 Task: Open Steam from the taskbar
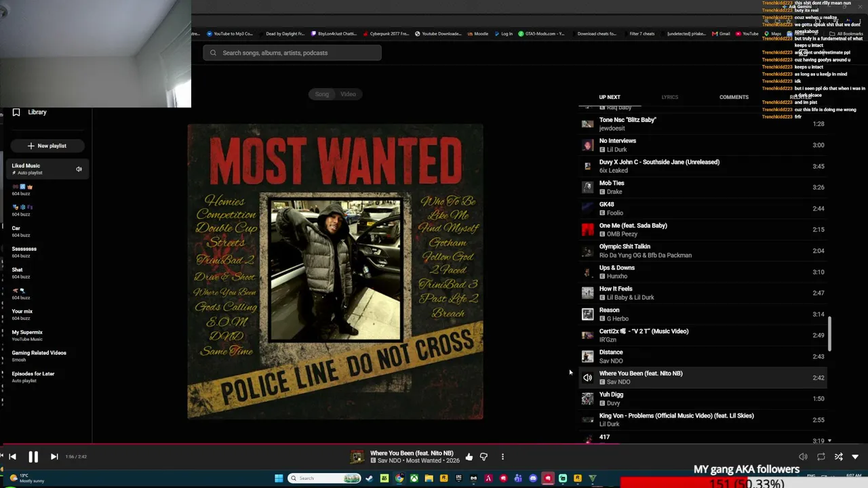[x=369, y=479]
